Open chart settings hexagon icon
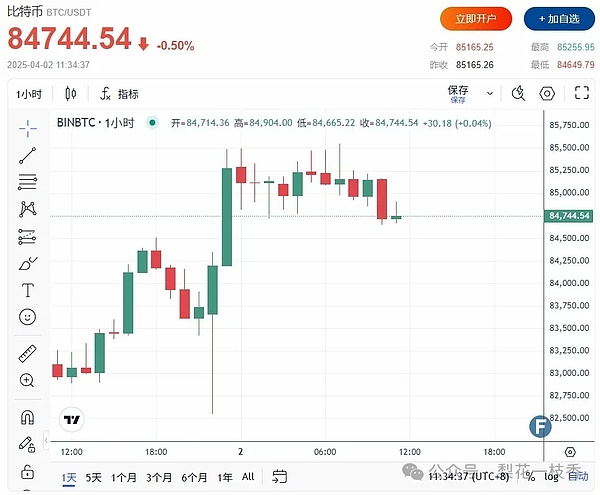This screenshot has width=600, height=495. 547,94
